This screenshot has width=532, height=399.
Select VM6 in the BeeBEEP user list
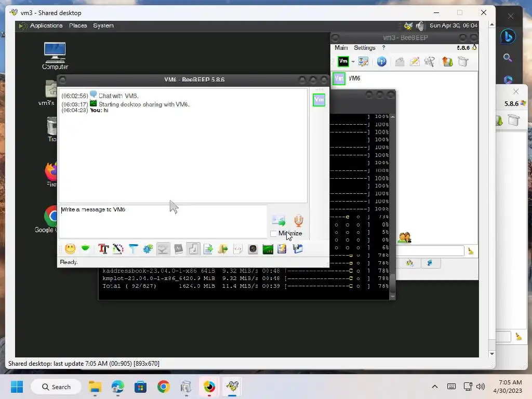click(x=404, y=78)
